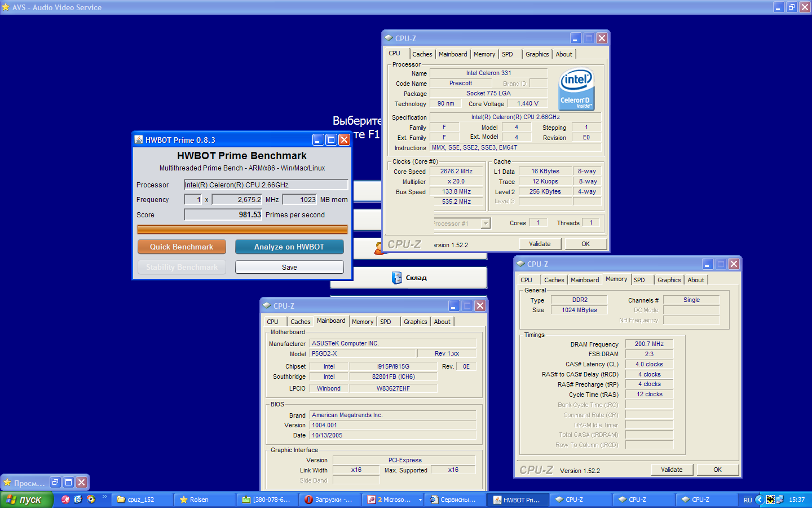
Task: Click the Core Speed 2676.2 MHz value
Action: point(456,171)
